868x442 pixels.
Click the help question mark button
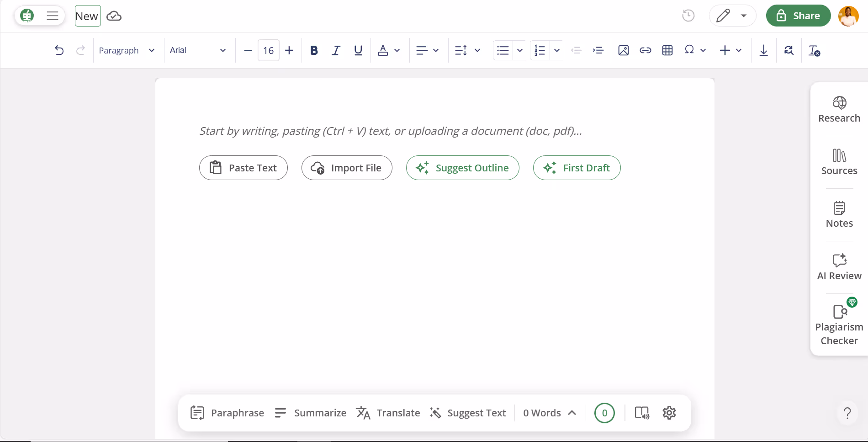click(847, 413)
